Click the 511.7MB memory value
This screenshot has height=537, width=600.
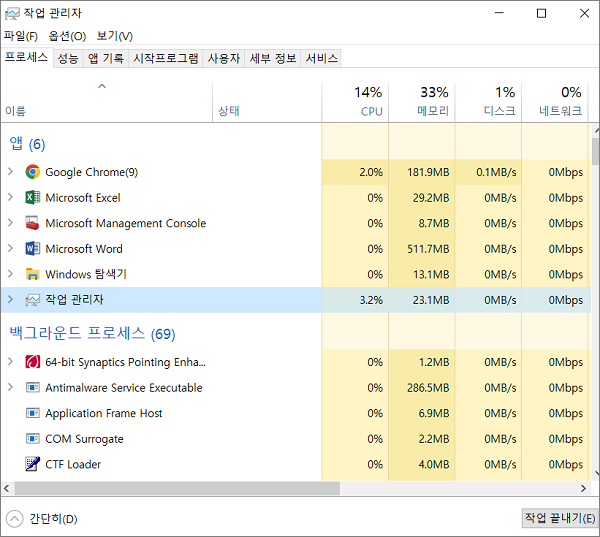[x=428, y=249]
